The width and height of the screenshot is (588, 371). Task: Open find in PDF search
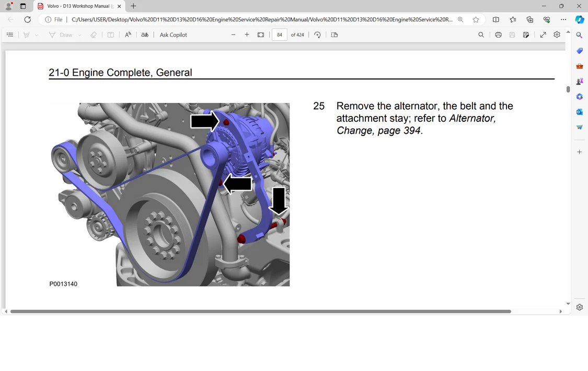click(x=481, y=35)
